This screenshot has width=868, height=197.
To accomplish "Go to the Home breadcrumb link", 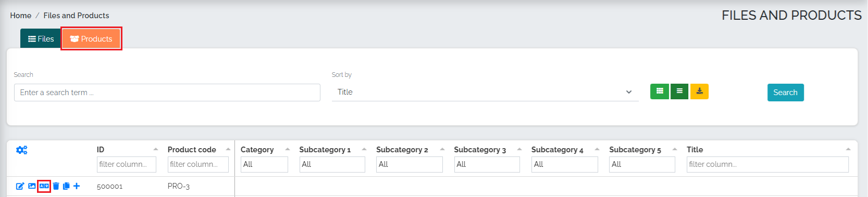I will pyautogui.click(x=21, y=16).
